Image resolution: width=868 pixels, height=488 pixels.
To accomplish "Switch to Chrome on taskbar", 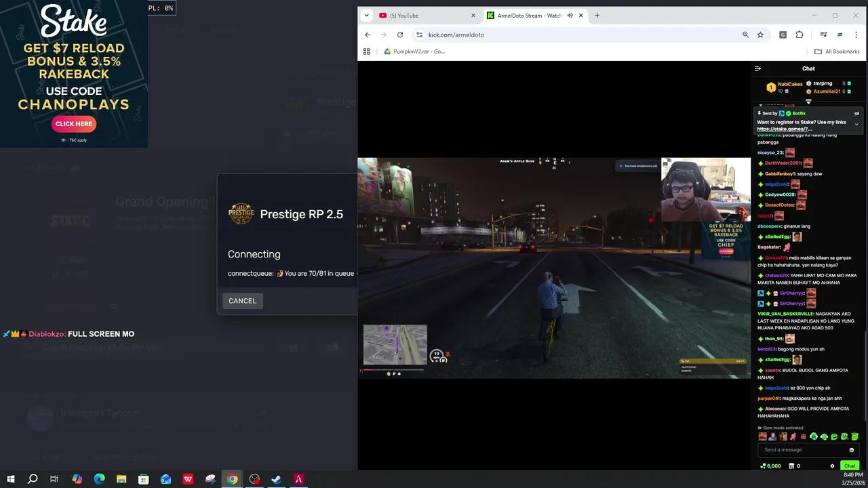I will click(233, 479).
